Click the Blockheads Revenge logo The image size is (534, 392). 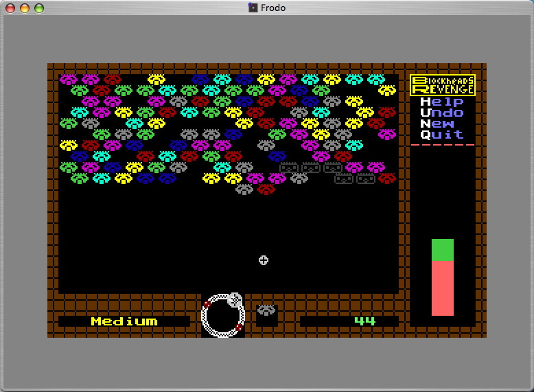(x=443, y=85)
